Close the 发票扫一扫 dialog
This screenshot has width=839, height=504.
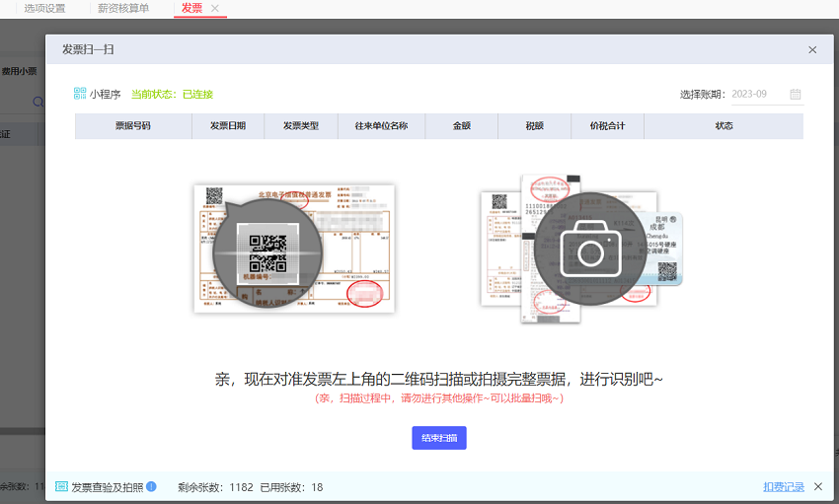click(812, 49)
